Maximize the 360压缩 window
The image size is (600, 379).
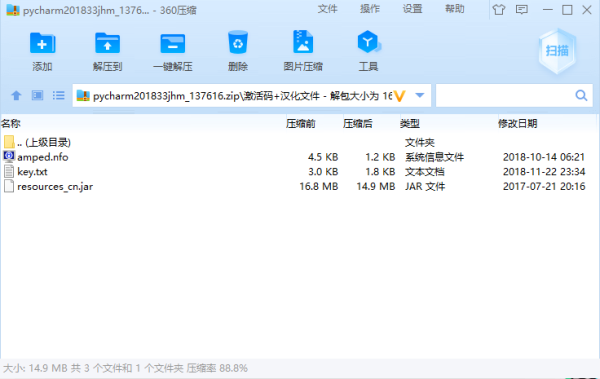(567, 10)
